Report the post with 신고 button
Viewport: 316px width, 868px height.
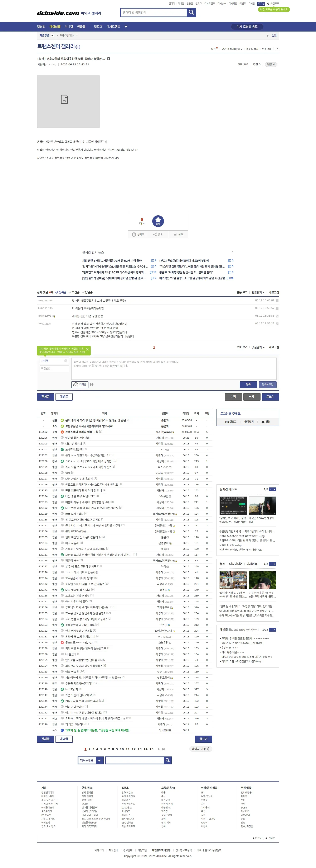(x=178, y=235)
